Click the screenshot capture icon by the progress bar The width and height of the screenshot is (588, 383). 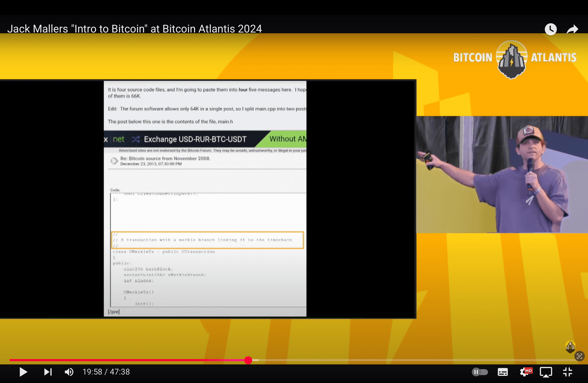pyautogui.click(x=579, y=356)
